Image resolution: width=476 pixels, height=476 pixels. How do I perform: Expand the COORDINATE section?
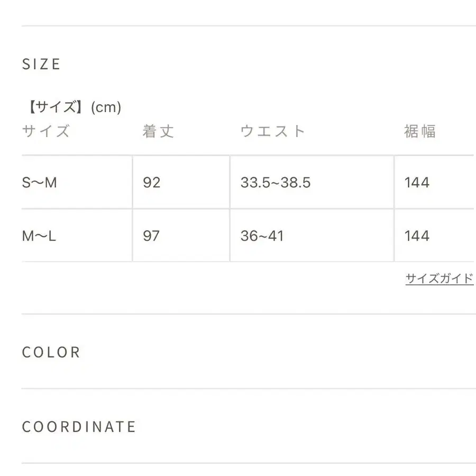pos(79,427)
